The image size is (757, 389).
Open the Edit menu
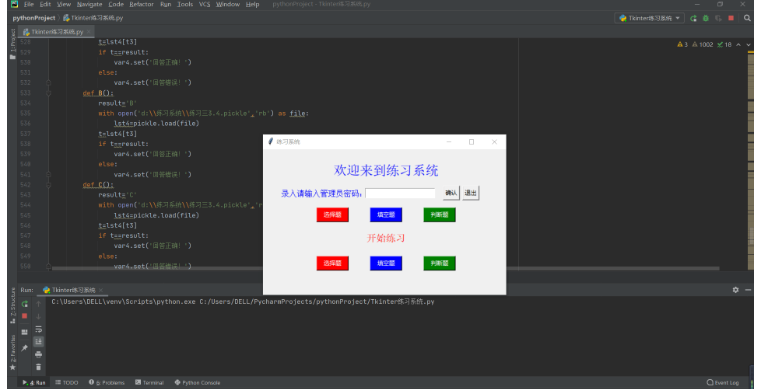coord(45,4)
